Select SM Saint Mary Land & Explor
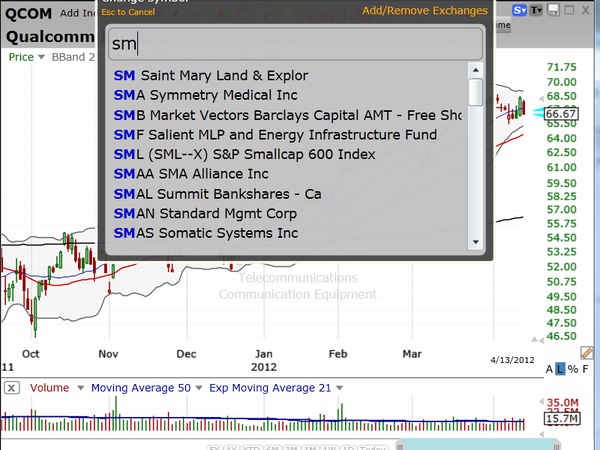 pos(211,75)
